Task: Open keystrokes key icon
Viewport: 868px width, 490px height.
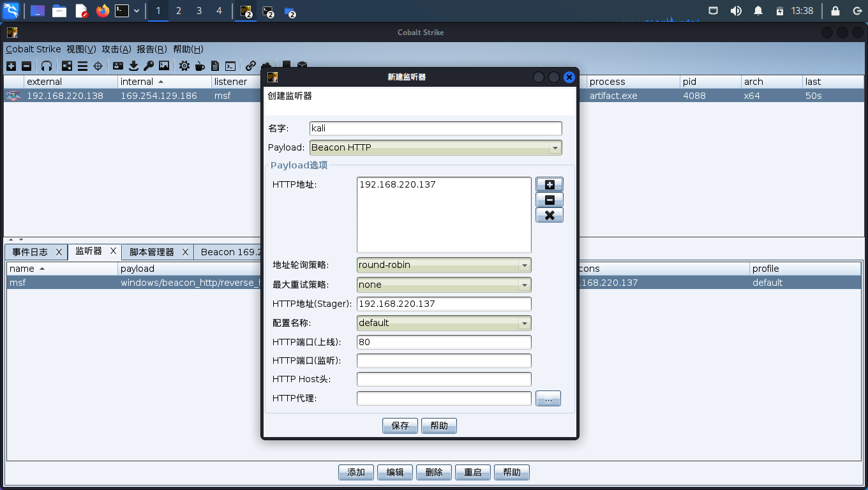Action: point(149,66)
